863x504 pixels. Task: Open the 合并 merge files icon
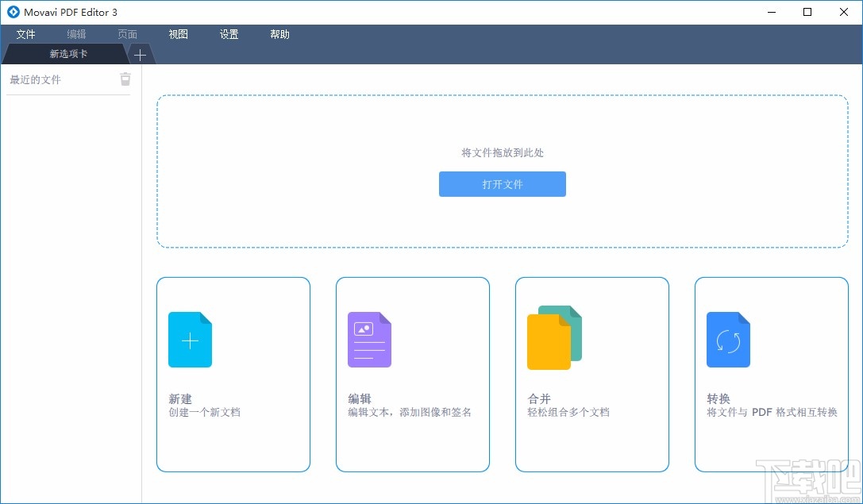553,337
